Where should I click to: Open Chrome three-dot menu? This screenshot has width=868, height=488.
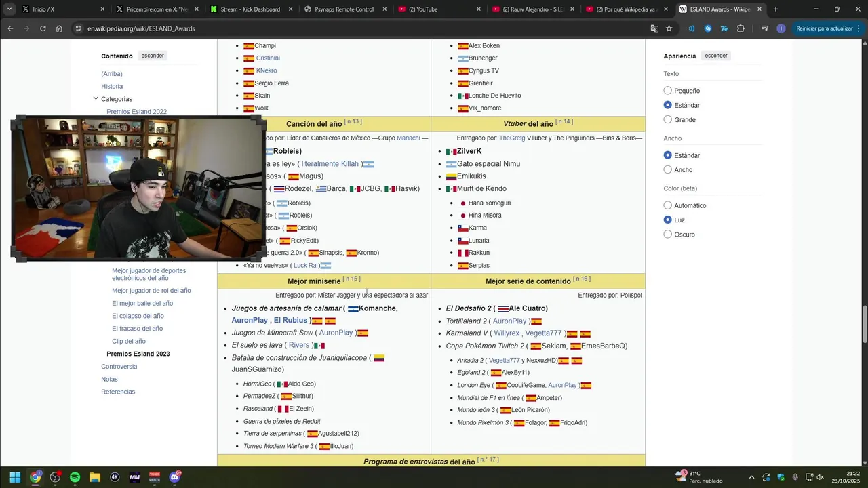[859, 28]
